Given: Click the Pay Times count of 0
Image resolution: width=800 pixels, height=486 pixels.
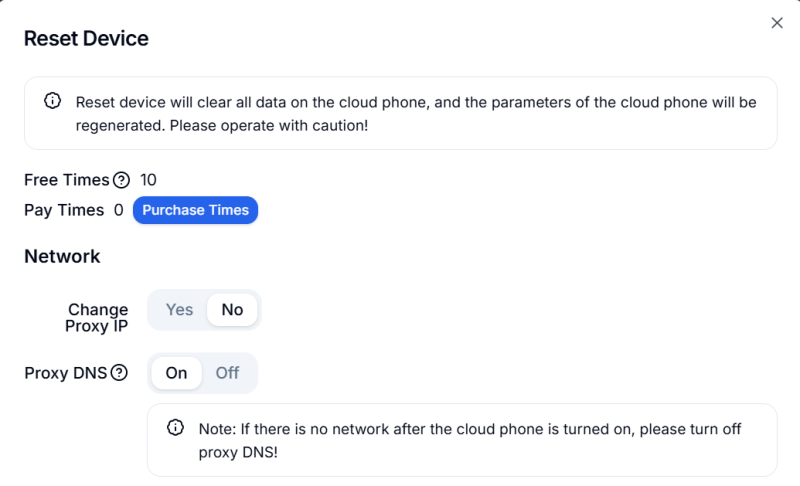Looking at the screenshot, I should [118, 210].
